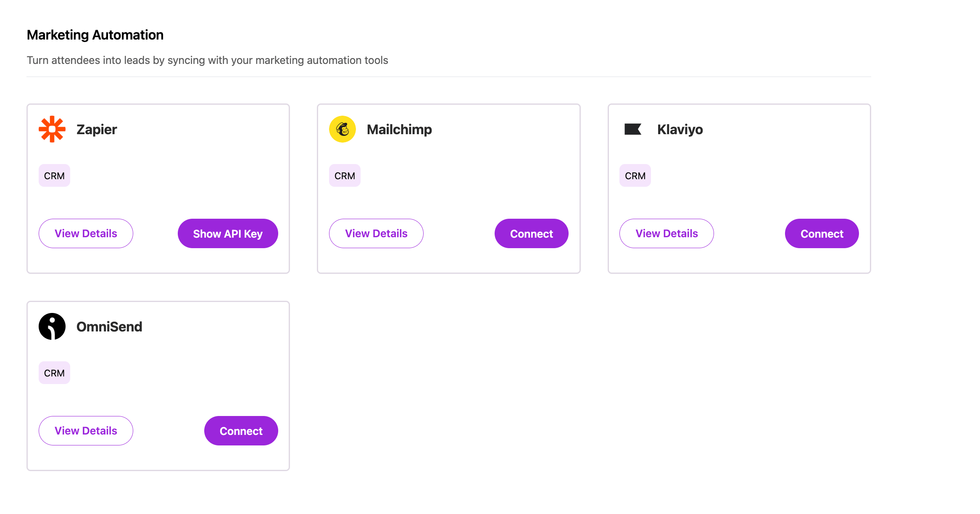Image resolution: width=980 pixels, height=514 pixels.
Task: Click the CRM tag on Klaviyo card
Action: pyautogui.click(x=635, y=175)
